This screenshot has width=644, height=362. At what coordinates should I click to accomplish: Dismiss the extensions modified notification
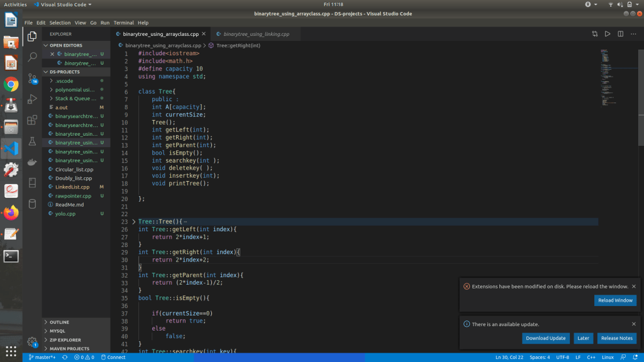coord(633,286)
